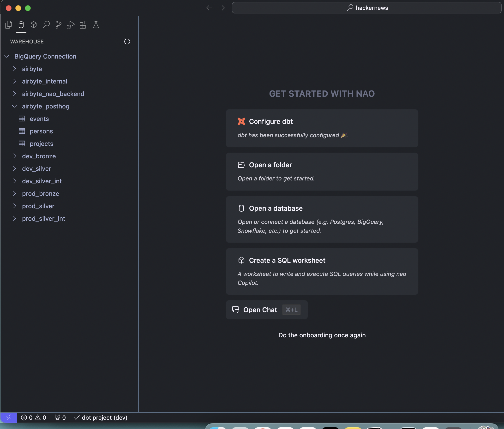Open Run and Debug icon

point(71,25)
